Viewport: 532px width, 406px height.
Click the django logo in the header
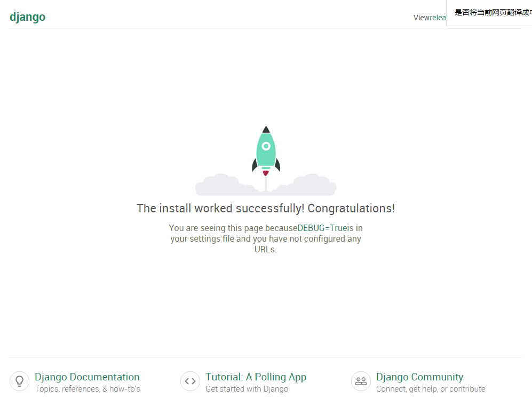pos(28,17)
